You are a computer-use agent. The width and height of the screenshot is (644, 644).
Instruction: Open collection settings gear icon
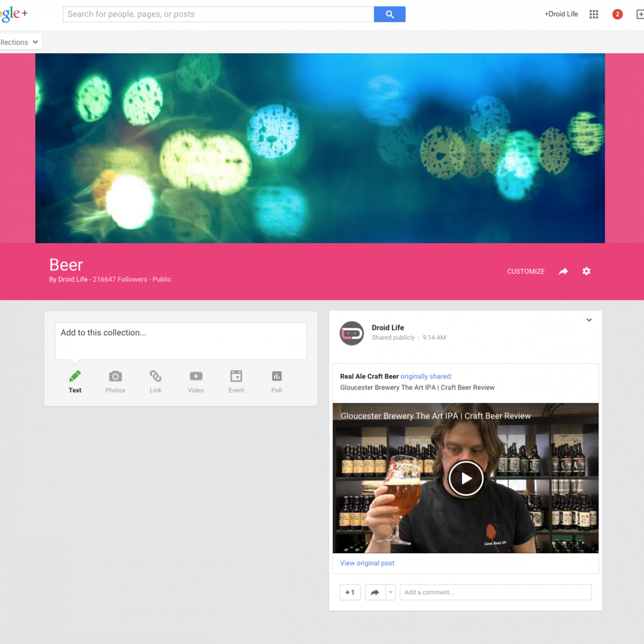coord(587,271)
